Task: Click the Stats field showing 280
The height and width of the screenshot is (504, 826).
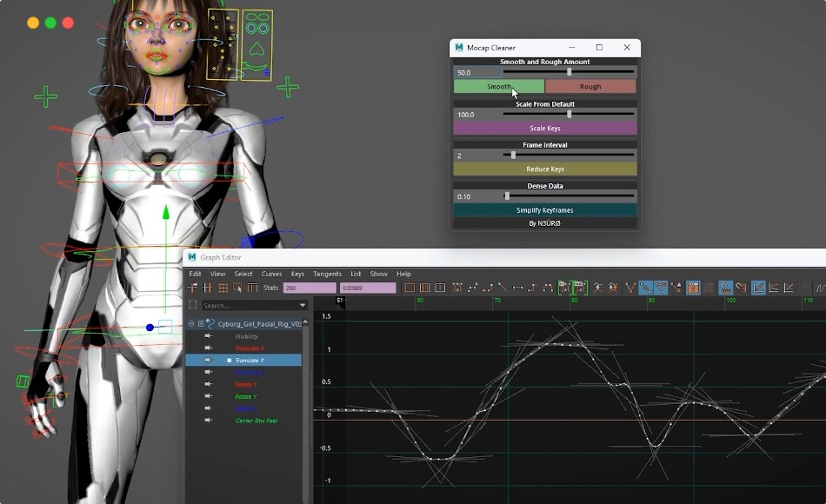Action: point(309,287)
